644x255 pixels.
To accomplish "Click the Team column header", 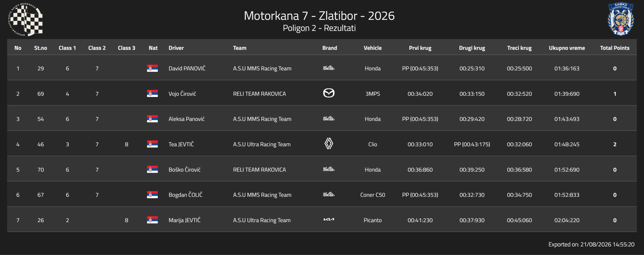I will 239,48.
